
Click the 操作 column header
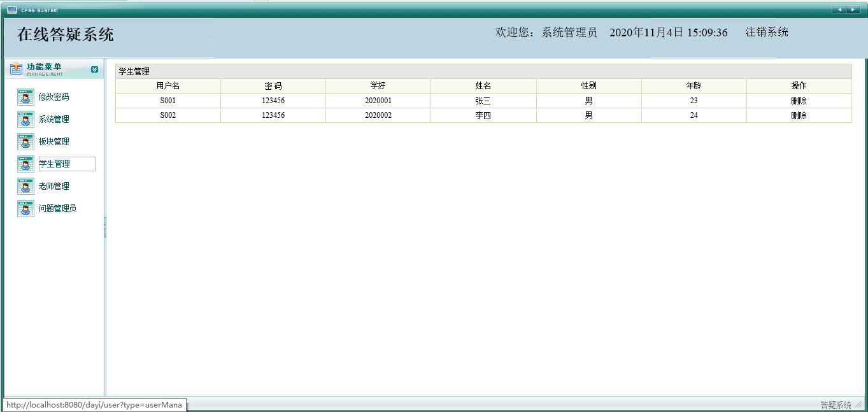(x=799, y=86)
